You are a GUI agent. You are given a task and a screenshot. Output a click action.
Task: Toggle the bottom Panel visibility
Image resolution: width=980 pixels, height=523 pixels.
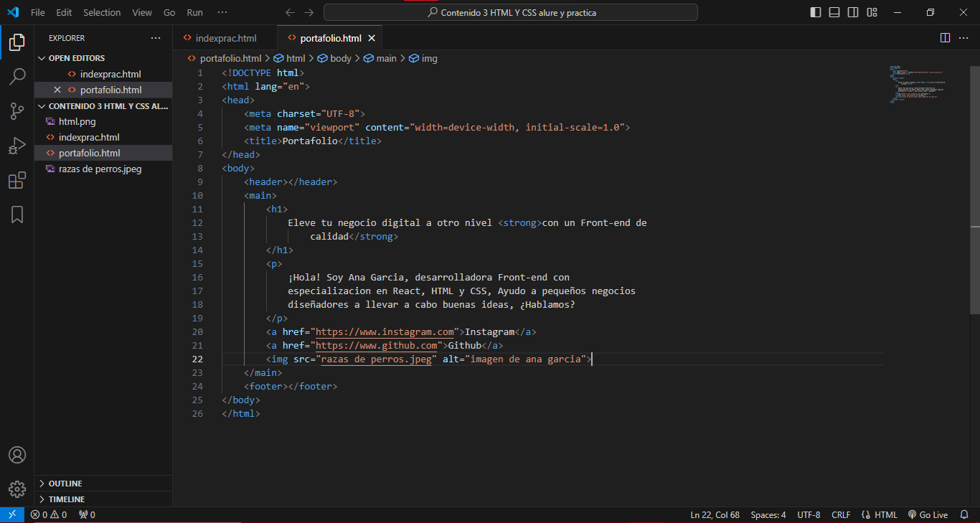pyautogui.click(x=834, y=12)
